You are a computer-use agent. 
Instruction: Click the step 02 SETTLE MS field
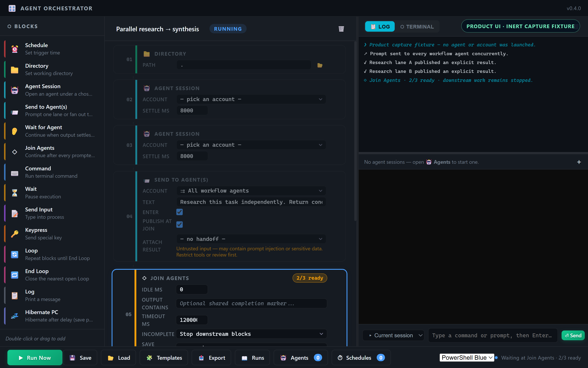pyautogui.click(x=192, y=111)
